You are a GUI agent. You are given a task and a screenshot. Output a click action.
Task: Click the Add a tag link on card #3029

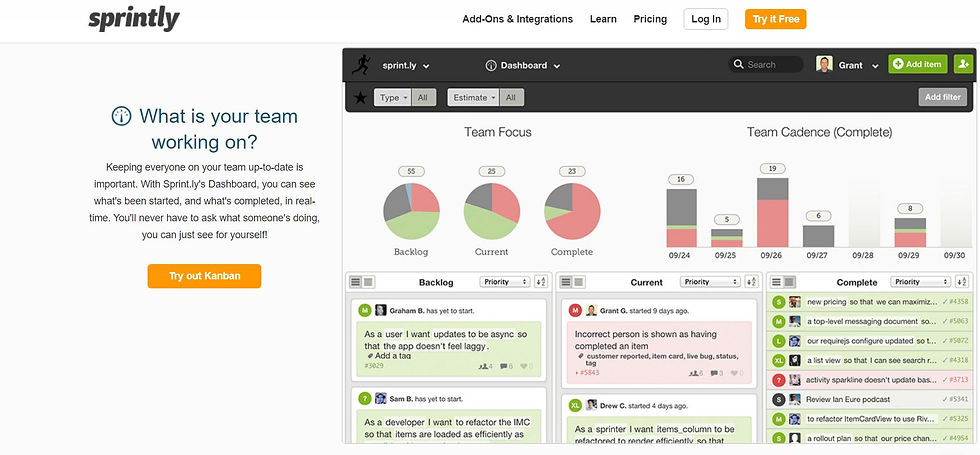coord(389,356)
